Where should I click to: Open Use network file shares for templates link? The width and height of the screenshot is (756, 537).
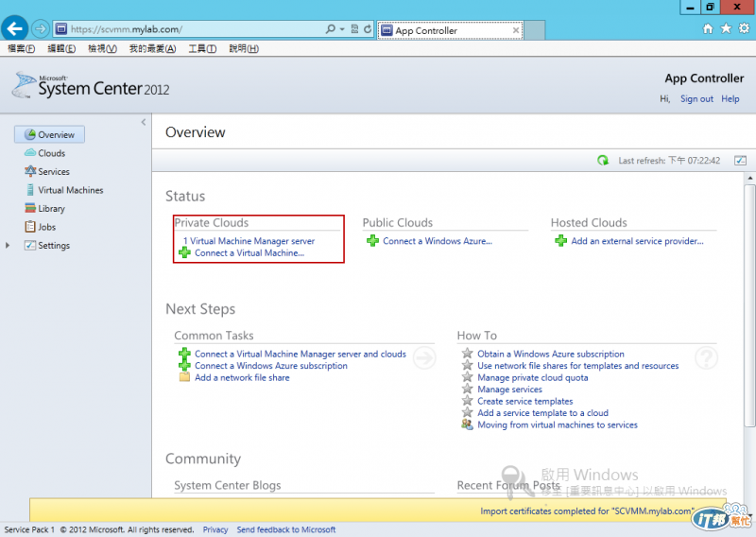tap(578, 365)
